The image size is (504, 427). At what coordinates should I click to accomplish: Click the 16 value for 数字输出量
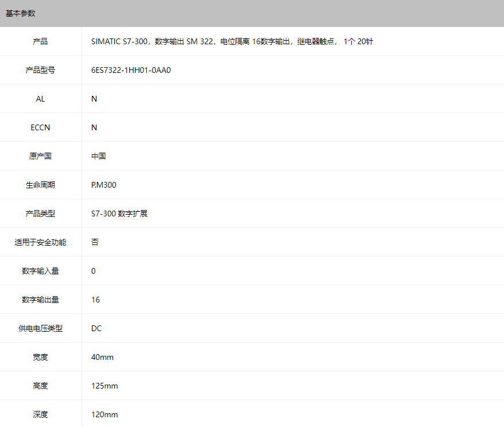click(x=95, y=300)
